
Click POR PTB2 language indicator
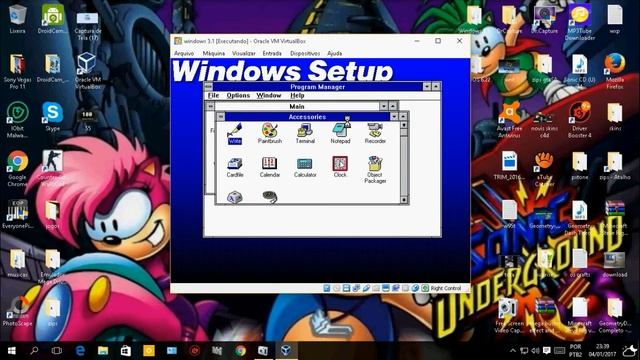(x=575, y=351)
